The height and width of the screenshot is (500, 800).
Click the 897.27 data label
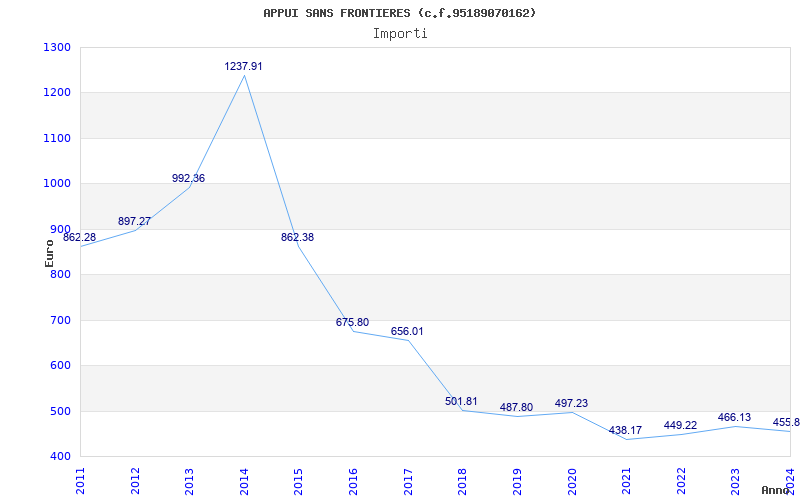click(134, 221)
